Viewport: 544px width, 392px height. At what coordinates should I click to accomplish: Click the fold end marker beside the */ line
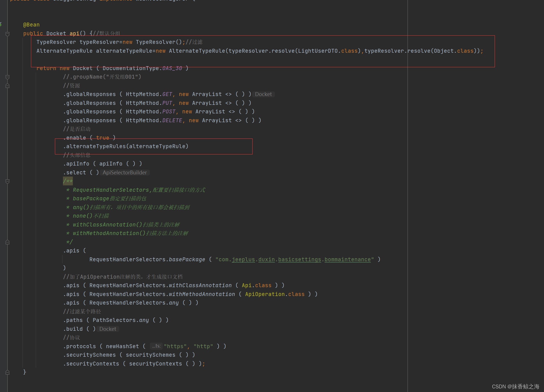(7, 242)
